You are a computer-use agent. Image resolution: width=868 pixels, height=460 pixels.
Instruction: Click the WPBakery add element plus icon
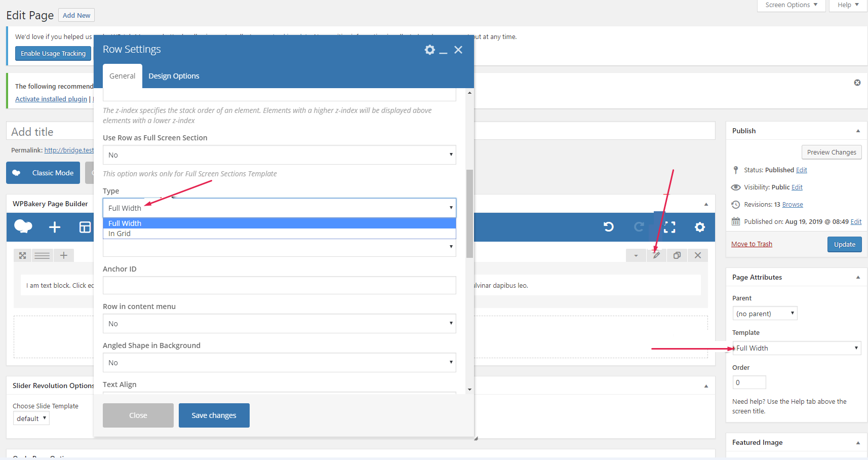(55, 227)
